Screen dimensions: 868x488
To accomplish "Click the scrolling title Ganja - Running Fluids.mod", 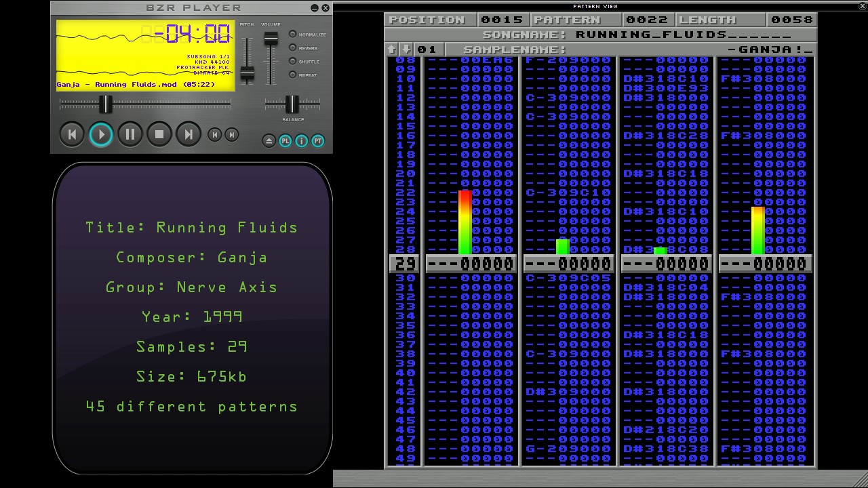I will [136, 85].
